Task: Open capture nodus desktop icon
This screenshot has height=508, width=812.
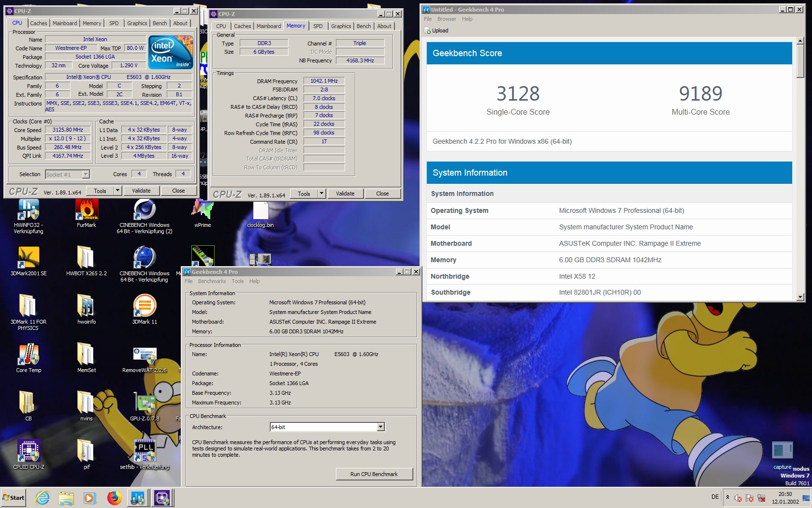Action: 783,455
